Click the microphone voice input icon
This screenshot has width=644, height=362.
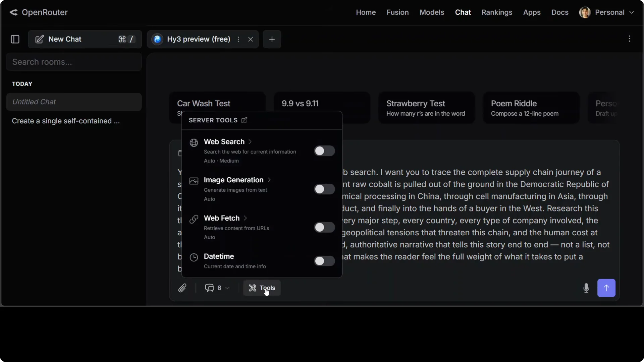coord(586,288)
